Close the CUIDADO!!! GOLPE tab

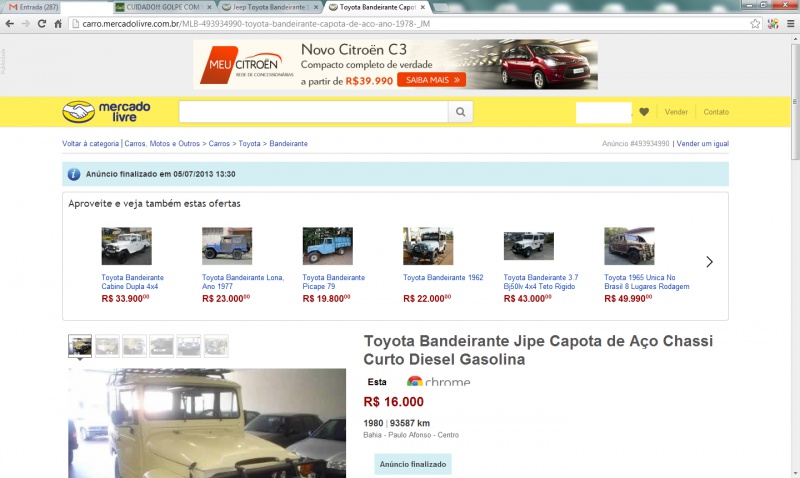pos(209,7)
